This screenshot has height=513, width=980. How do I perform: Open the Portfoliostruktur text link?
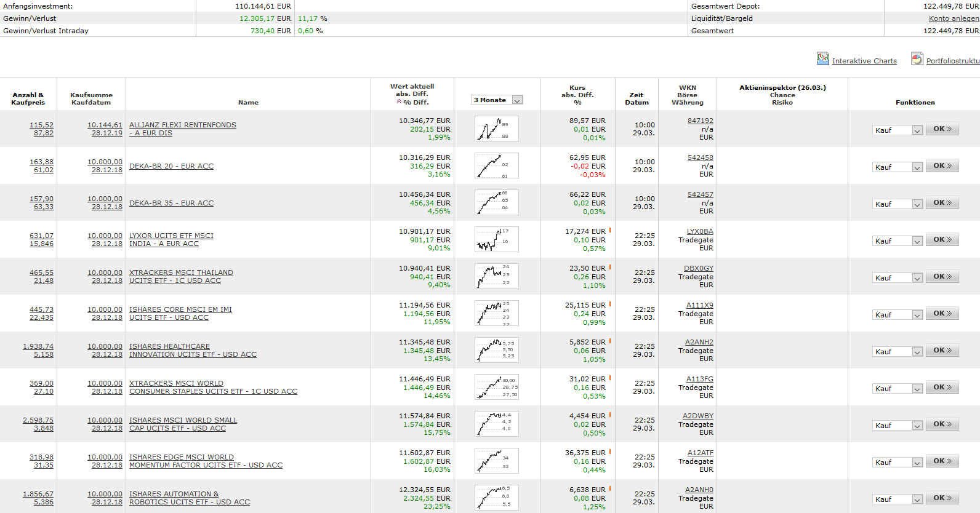[x=953, y=61]
